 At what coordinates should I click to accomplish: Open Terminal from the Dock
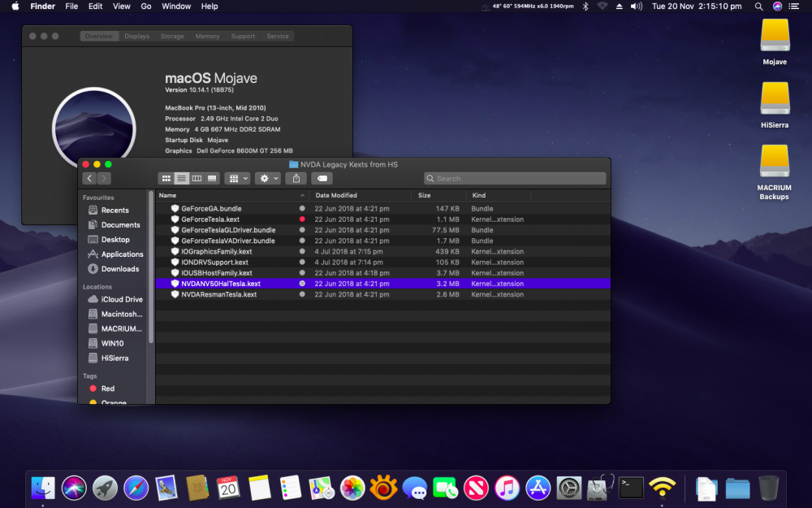click(631, 488)
